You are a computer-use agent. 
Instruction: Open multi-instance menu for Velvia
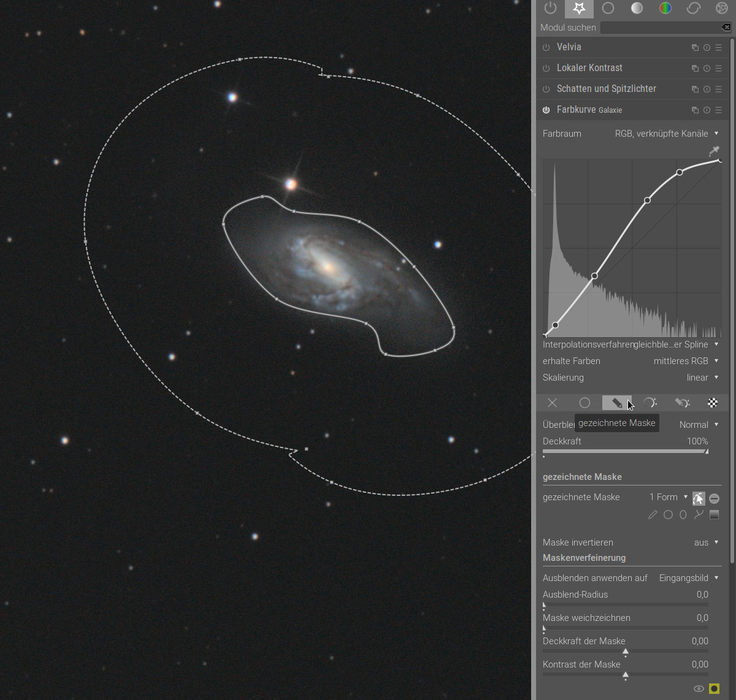(695, 47)
